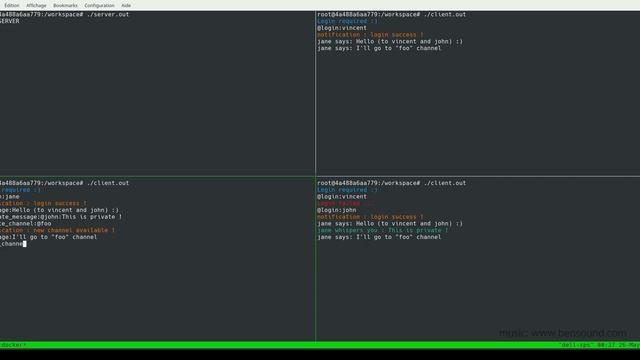Click the '@login:john' line
640x360 pixels.
point(337,210)
